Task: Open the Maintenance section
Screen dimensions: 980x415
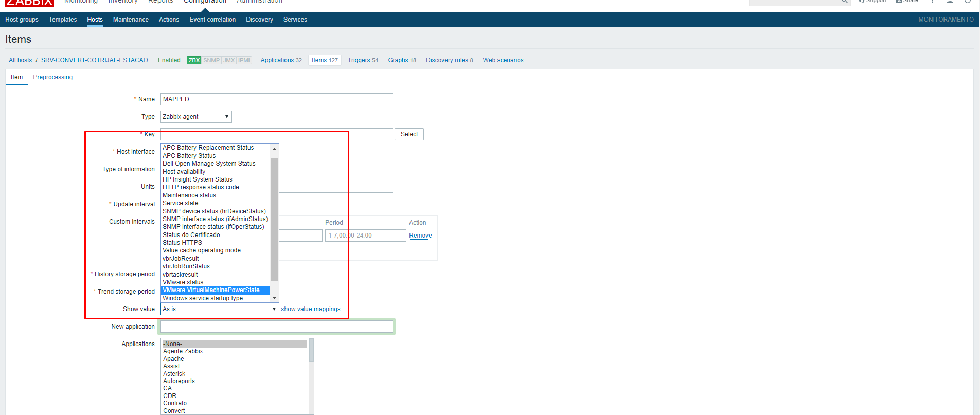Action: pos(131,20)
